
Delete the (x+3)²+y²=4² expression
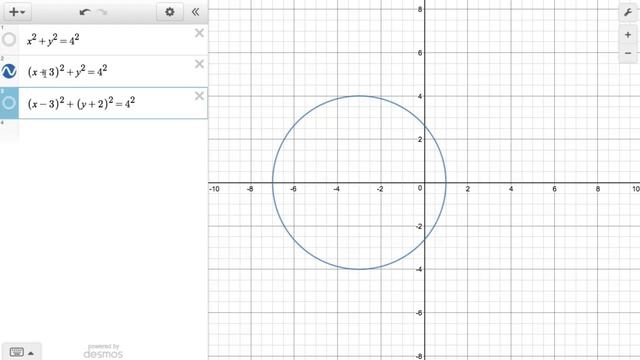(199, 64)
